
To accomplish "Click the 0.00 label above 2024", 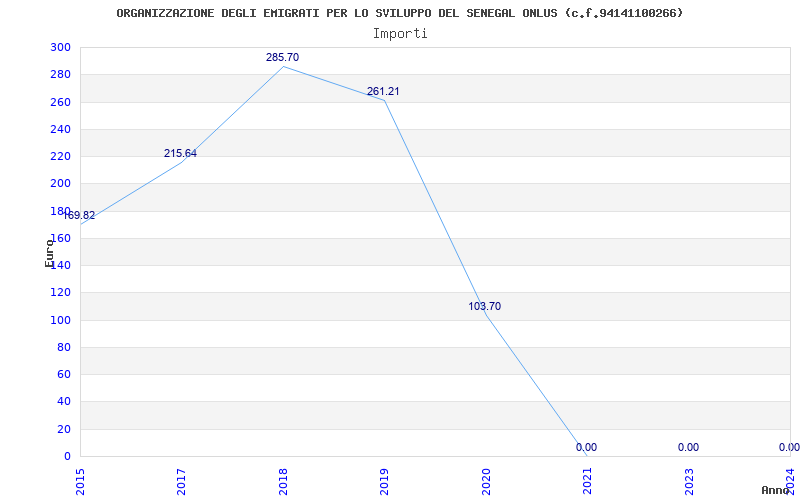I will coord(789,447).
